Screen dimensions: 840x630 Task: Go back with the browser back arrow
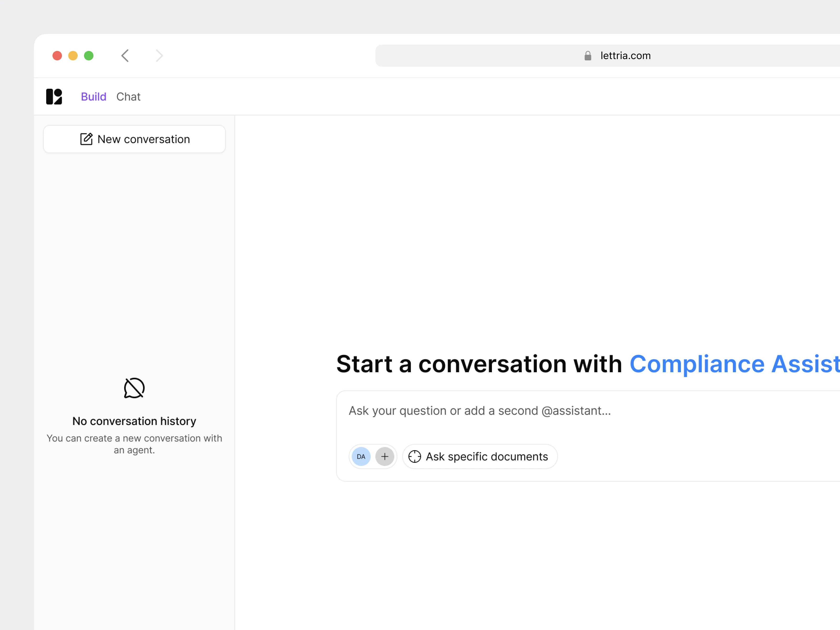pyautogui.click(x=125, y=56)
